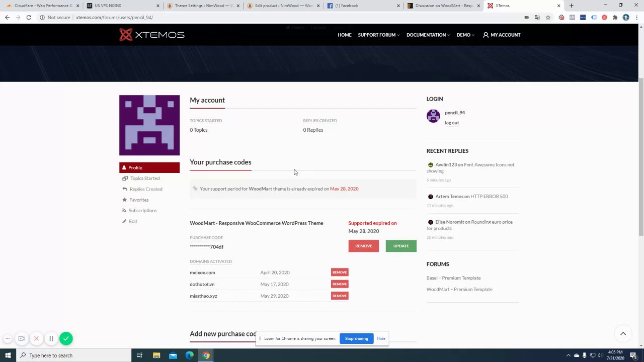Select Profile in the account sidebar
644x362 pixels.
[x=149, y=167]
